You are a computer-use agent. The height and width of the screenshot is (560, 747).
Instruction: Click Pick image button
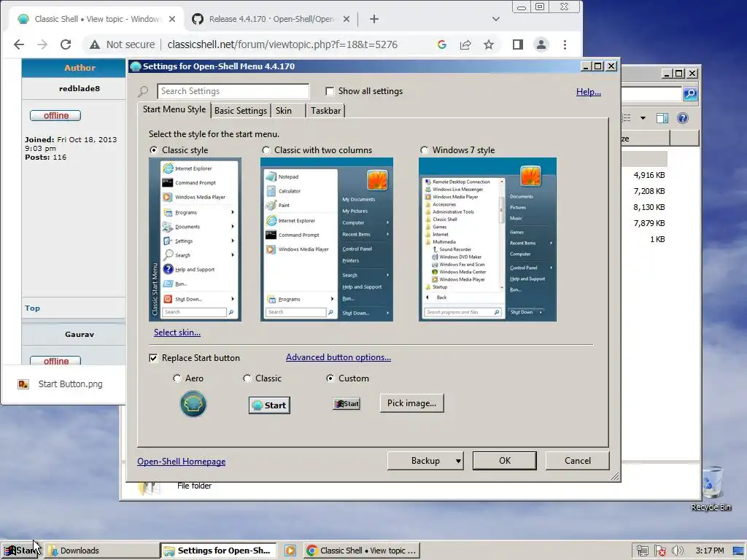tap(411, 403)
